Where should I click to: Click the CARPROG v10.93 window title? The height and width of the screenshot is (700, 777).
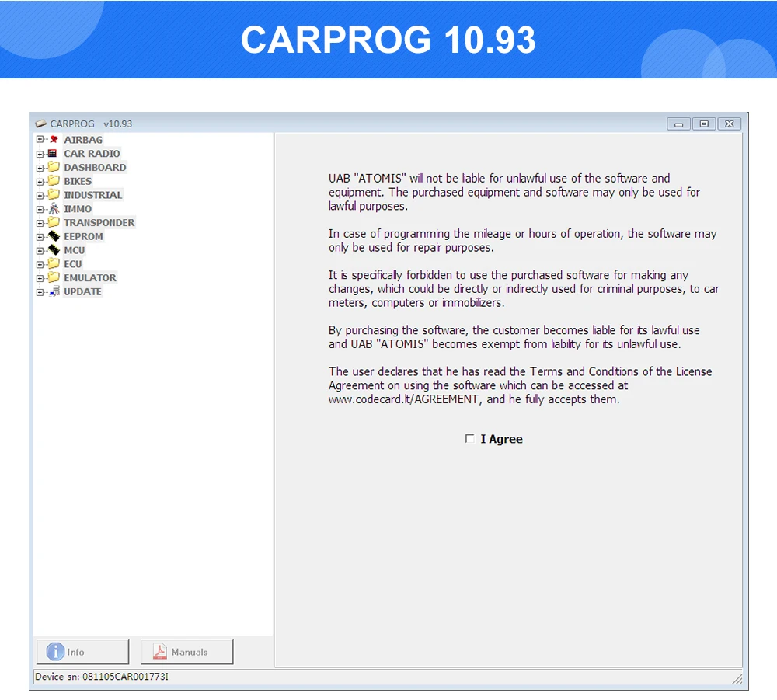point(91,124)
